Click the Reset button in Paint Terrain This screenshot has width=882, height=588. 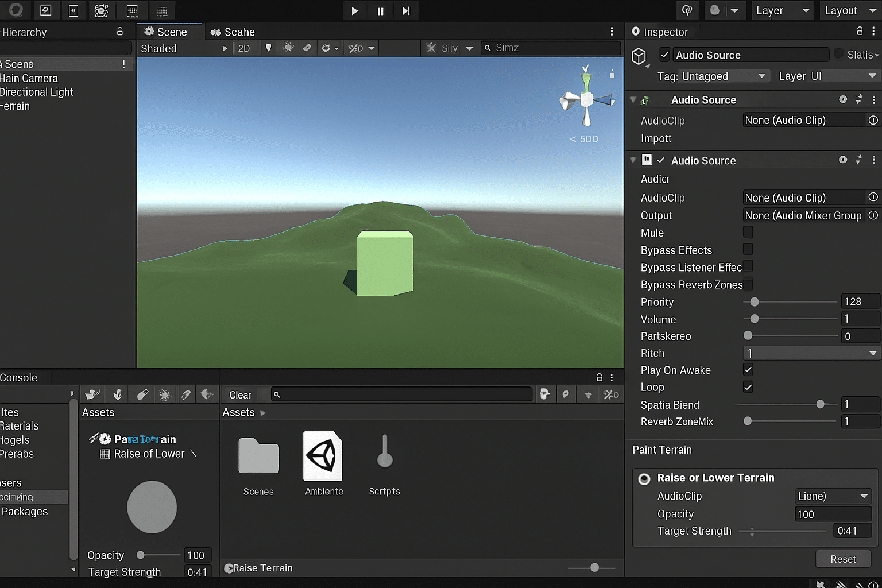point(843,558)
